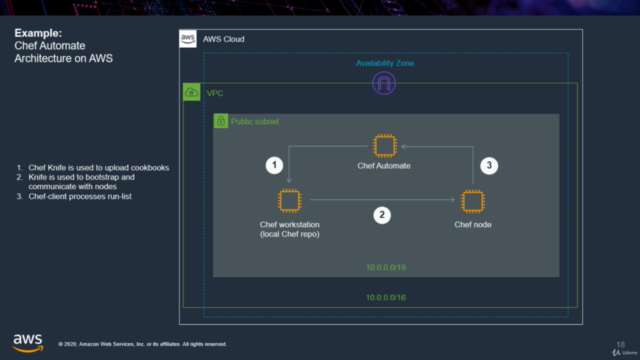
Task: Click the Udemy logo at bottom right
Action: coord(624,353)
